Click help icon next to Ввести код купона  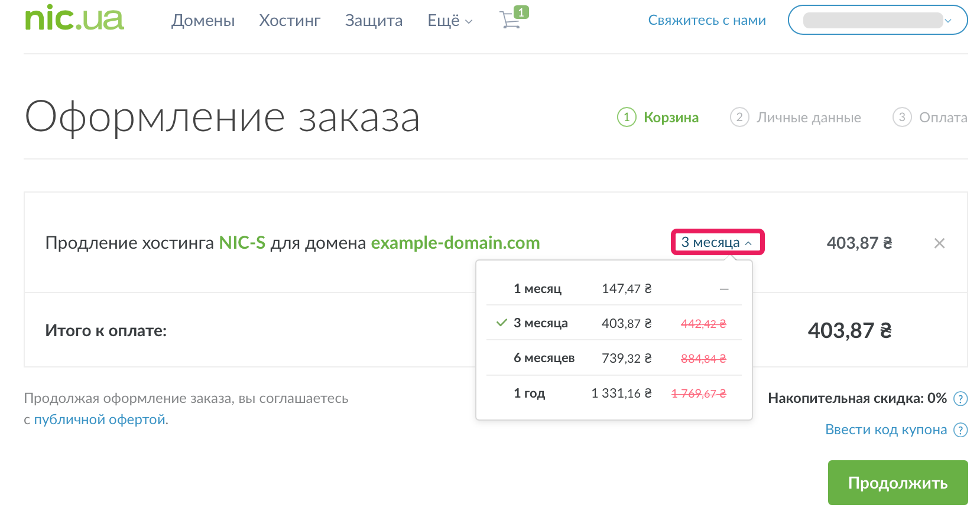pos(961,430)
